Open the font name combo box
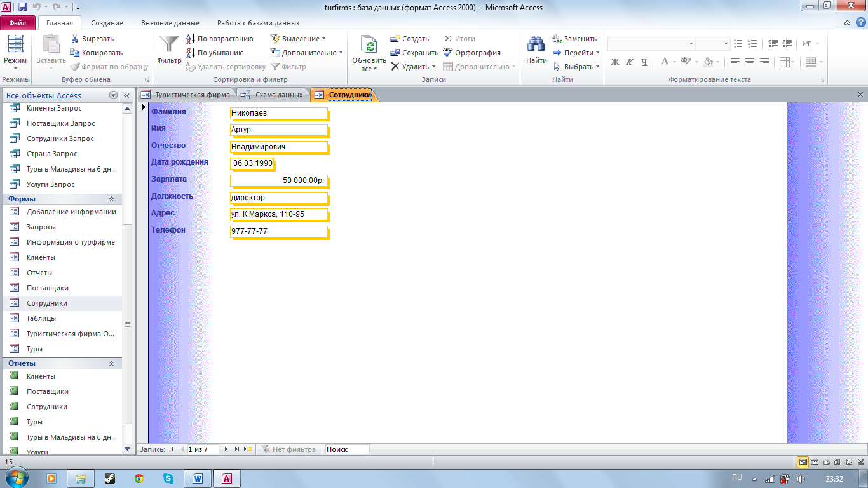The width and height of the screenshot is (868, 488). pos(651,44)
